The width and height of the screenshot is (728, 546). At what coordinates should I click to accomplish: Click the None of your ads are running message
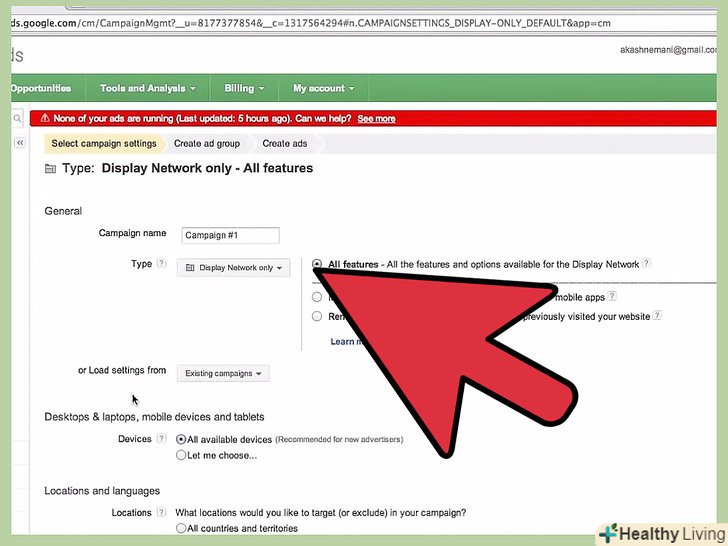202,118
